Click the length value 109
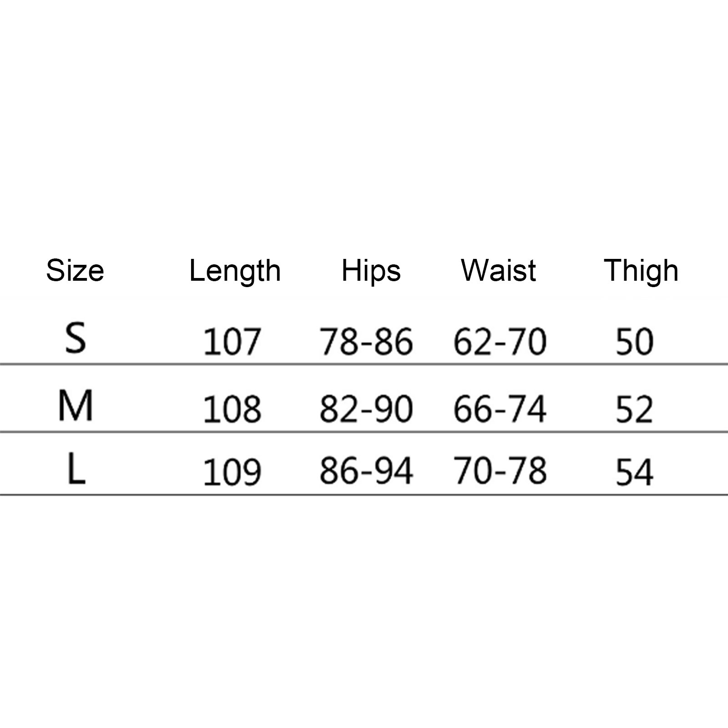This screenshot has height=728, width=728. click(232, 471)
